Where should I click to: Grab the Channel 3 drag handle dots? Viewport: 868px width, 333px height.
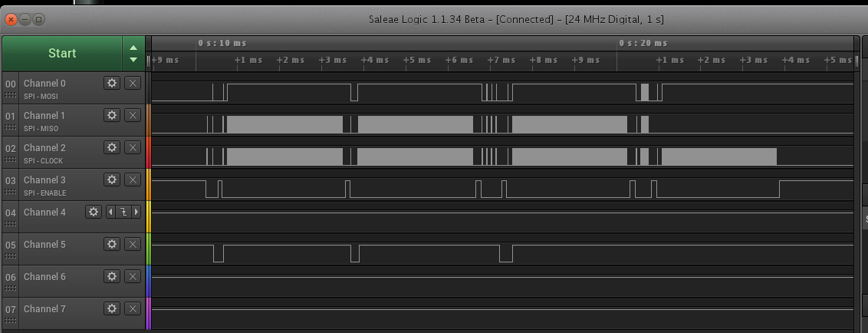click(11, 192)
